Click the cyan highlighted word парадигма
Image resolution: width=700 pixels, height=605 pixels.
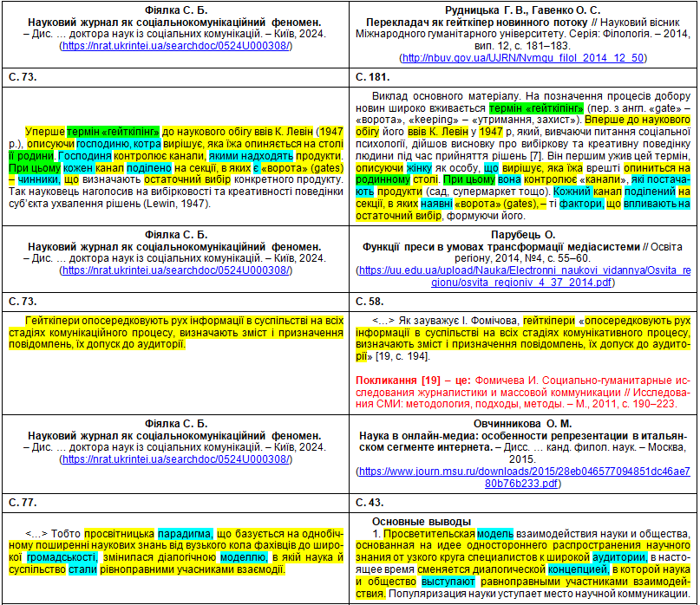[185, 534]
